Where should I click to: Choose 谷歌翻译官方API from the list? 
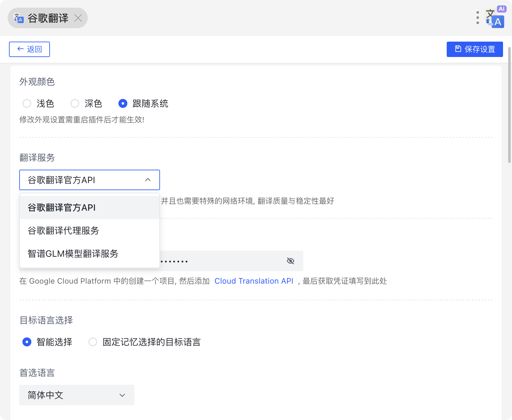(x=90, y=207)
